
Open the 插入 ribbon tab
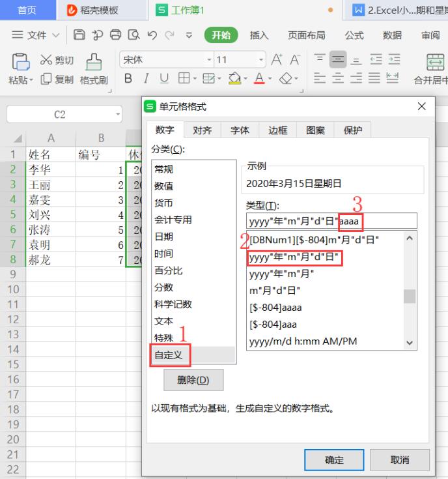tap(259, 35)
